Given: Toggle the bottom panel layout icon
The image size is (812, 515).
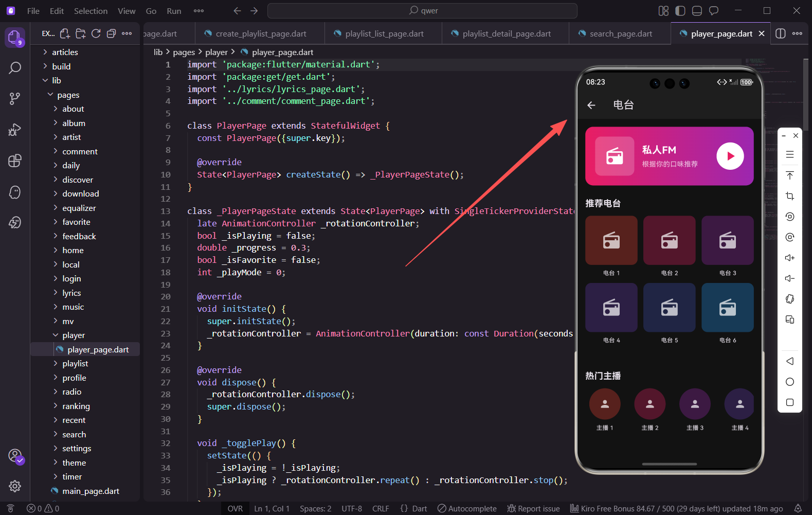Looking at the screenshot, I should pyautogui.click(x=697, y=11).
